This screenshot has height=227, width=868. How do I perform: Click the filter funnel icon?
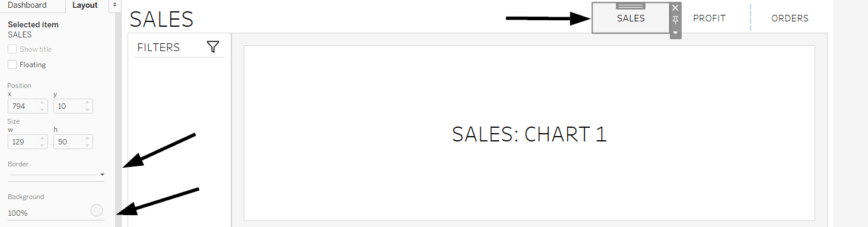pyautogui.click(x=213, y=47)
